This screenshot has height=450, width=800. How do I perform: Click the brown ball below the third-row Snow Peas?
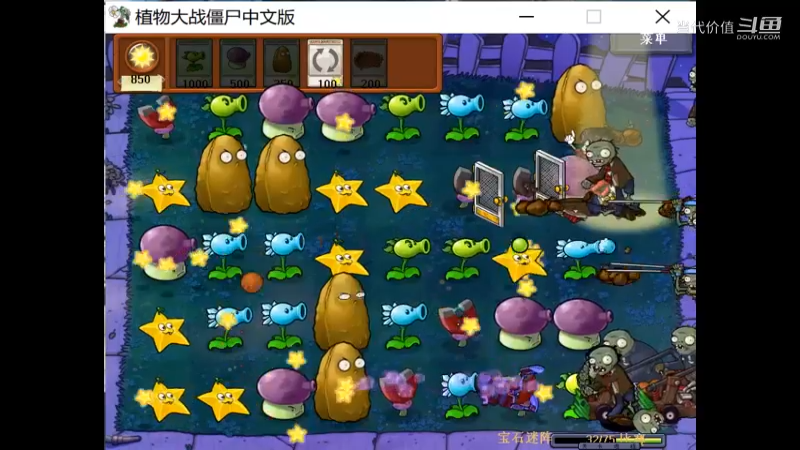(x=252, y=282)
